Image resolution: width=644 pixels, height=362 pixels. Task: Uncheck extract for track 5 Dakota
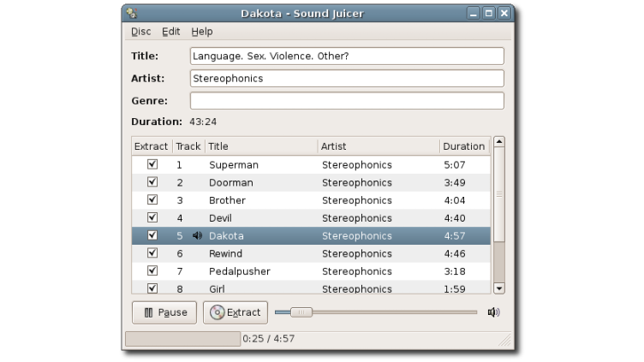152,235
